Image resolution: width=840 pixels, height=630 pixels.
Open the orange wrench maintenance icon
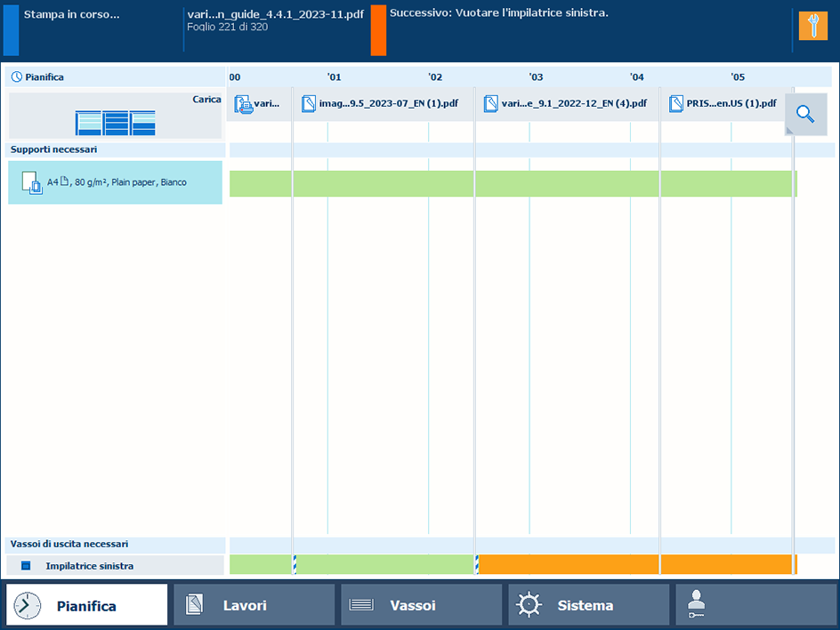[x=812, y=26]
